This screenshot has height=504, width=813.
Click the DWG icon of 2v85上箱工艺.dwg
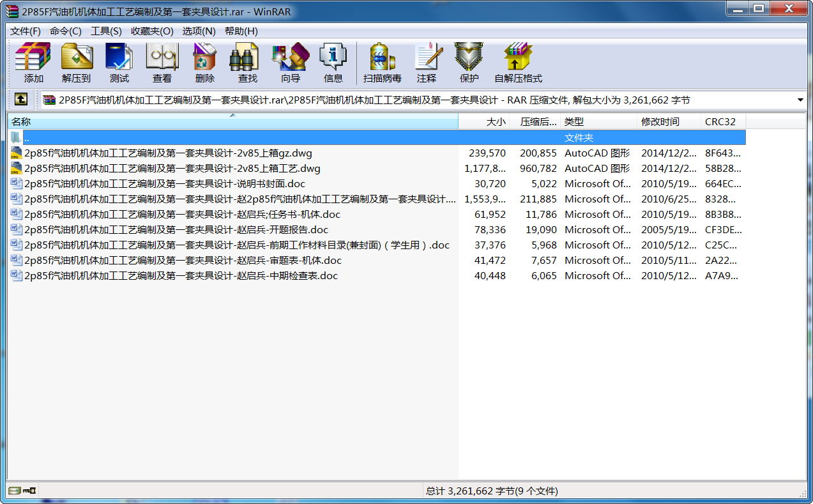pos(16,168)
